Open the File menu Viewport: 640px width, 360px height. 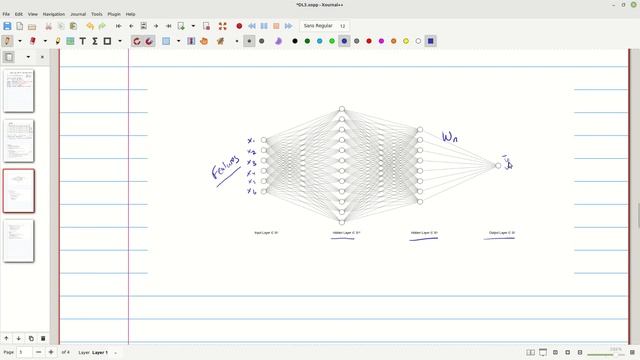6,14
